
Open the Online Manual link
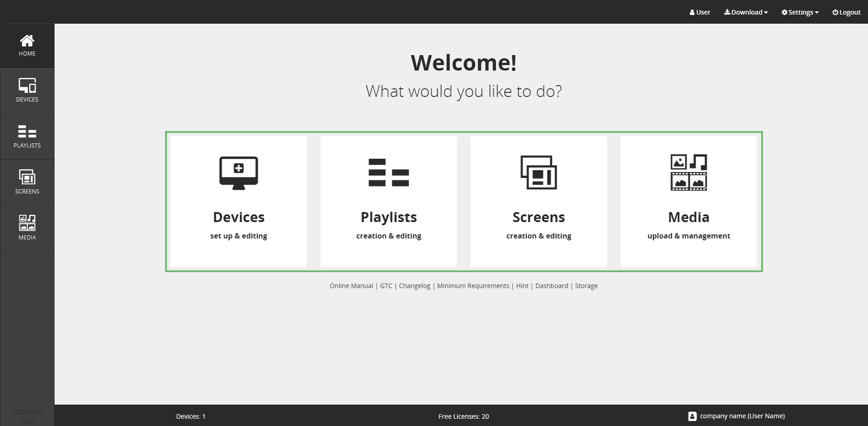tap(351, 286)
